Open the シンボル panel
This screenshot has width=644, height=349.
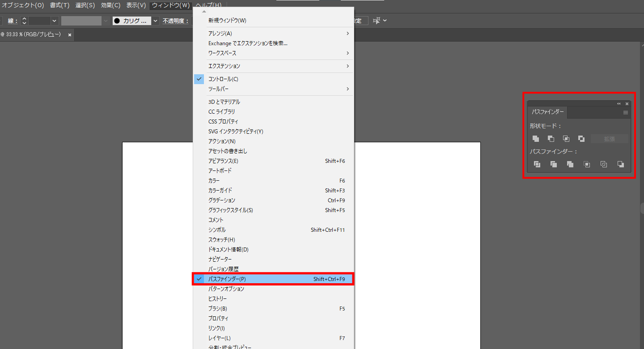(x=273, y=230)
